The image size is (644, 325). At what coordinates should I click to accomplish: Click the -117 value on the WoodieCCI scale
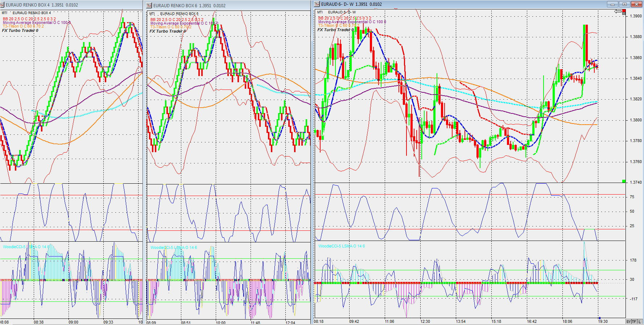tap(633, 299)
